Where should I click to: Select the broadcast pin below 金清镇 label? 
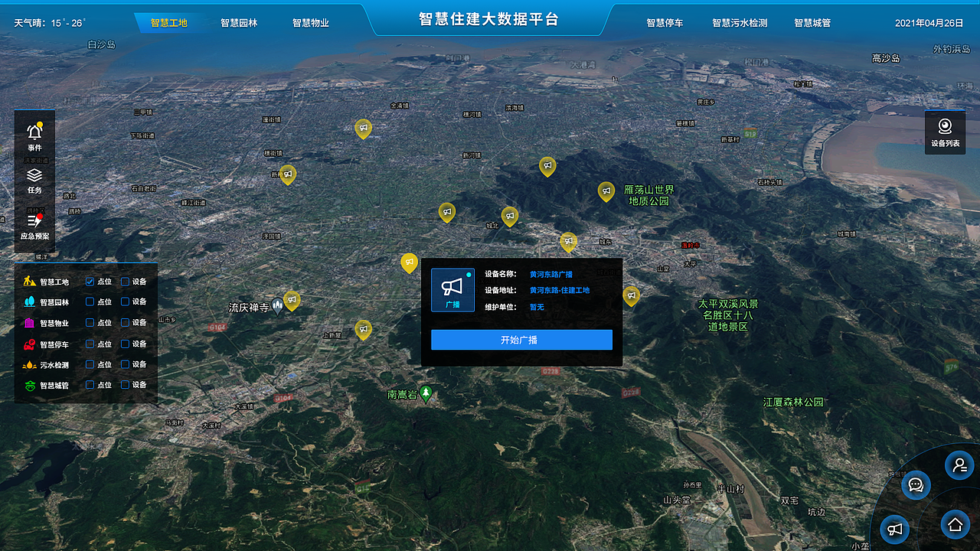click(x=363, y=129)
